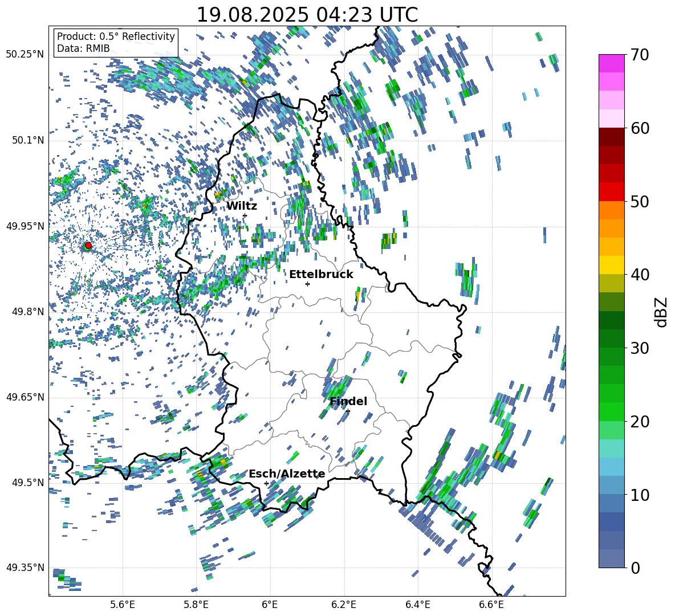Click the 50.1°N latitude label
675x616 pixels.
click(28, 140)
